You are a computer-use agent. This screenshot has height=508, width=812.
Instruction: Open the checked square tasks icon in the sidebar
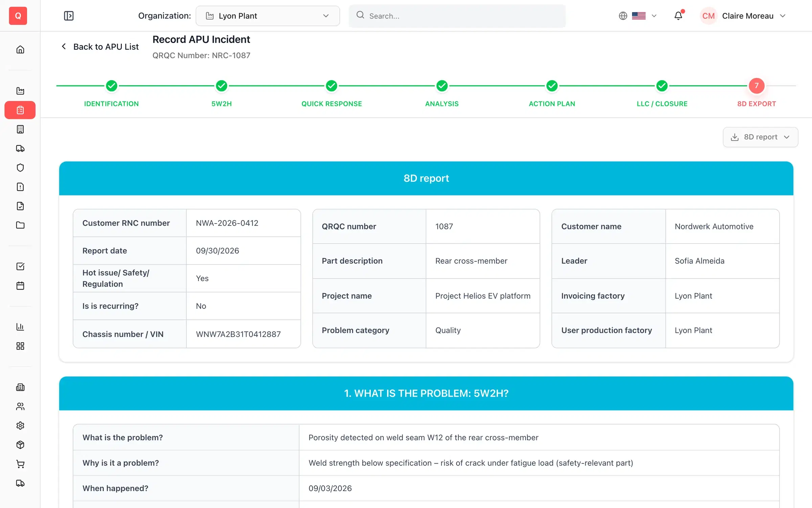click(20, 267)
